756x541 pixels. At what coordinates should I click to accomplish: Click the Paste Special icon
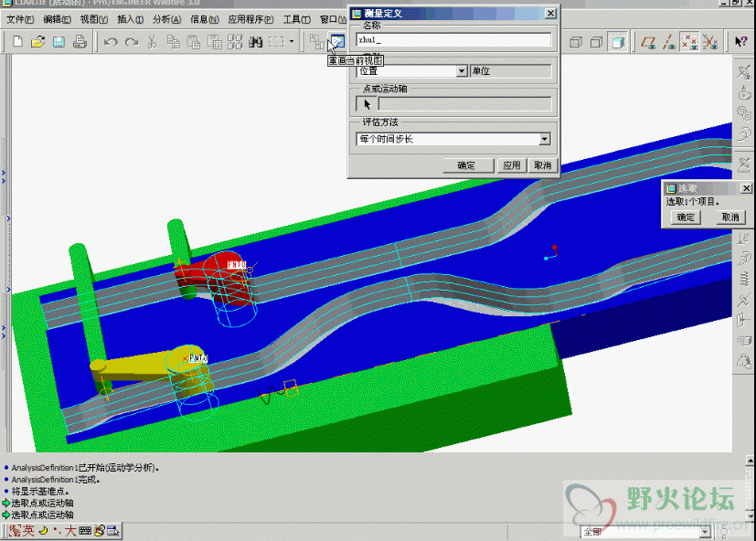coord(214,42)
